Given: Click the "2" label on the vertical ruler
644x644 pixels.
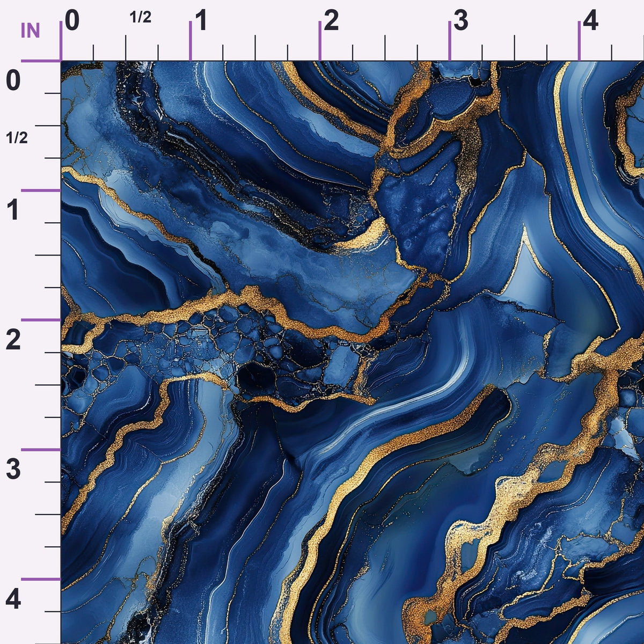Looking at the screenshot, I should click(x=13, y=340).
